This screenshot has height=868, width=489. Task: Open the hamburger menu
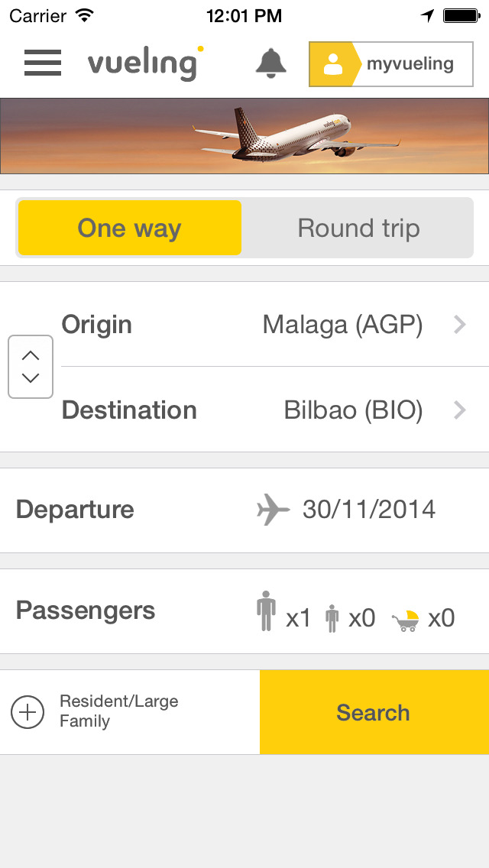(x=43, y=63)
